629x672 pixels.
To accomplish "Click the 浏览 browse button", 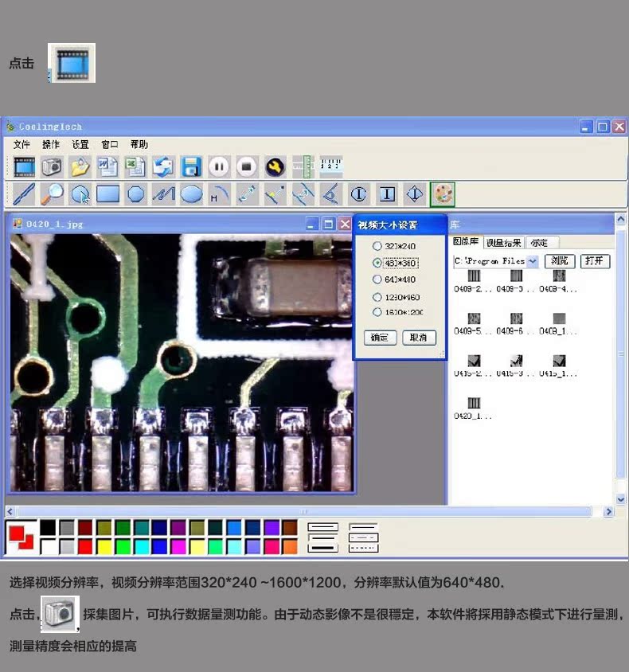I will [x=560, y=261].
